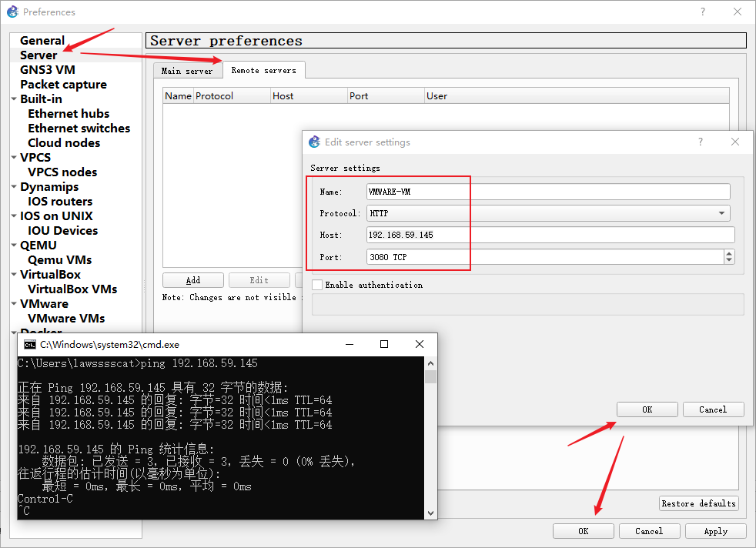Open the Protocol dropdown showing HTTP

pos(548,213)
